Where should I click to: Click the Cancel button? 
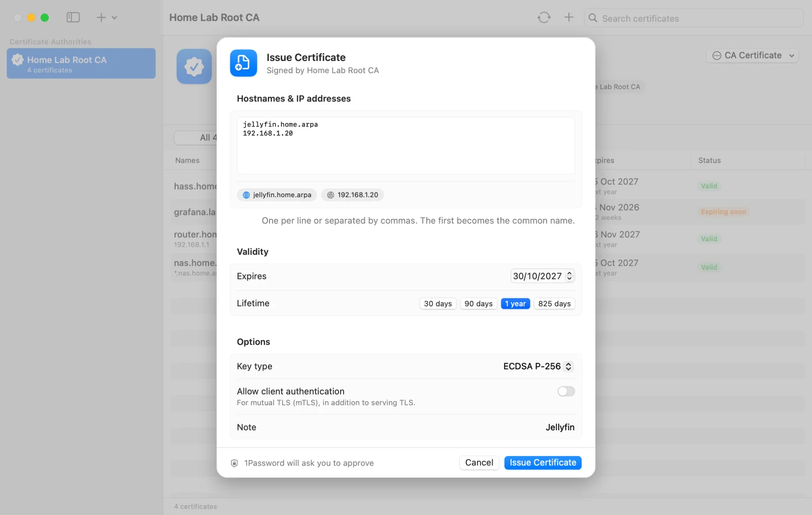(x=479, y=463)
